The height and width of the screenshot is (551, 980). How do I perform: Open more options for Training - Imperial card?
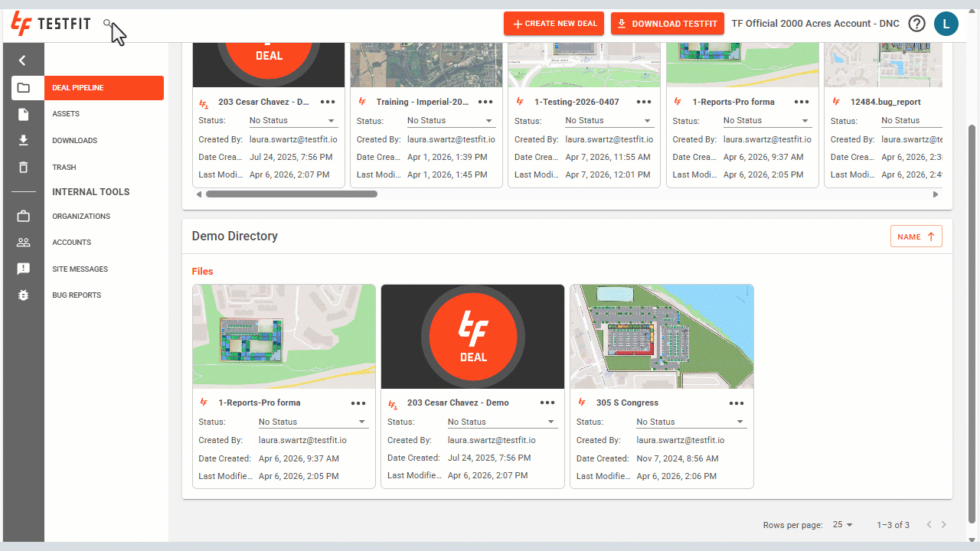(x=485, y=102)
